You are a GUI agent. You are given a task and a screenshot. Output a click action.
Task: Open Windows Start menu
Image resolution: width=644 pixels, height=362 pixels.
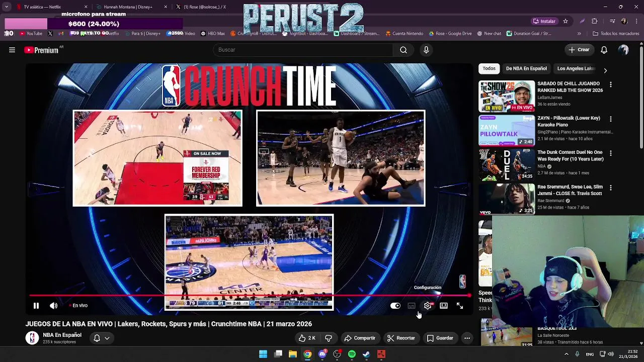263,354
